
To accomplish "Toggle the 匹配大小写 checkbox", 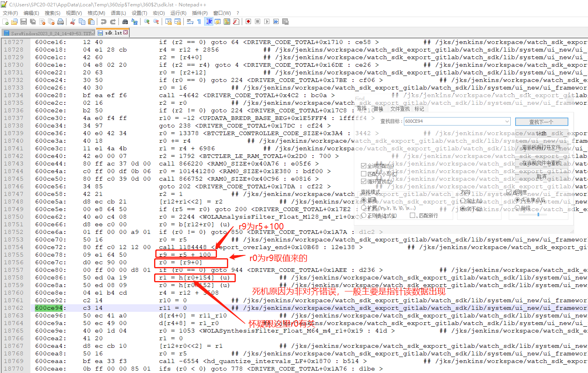I will tap(363, 174).
